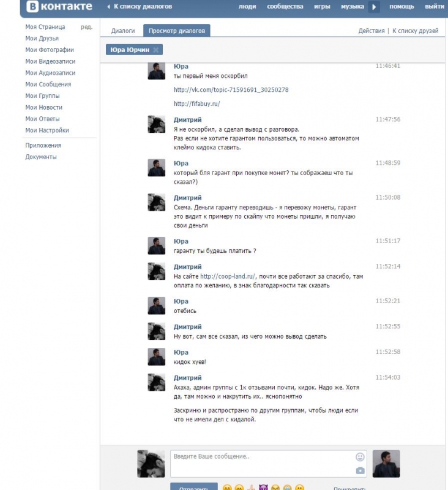Switch to the Диалоги tab
The height and width of the screenshot is (490, 448).
123,31
